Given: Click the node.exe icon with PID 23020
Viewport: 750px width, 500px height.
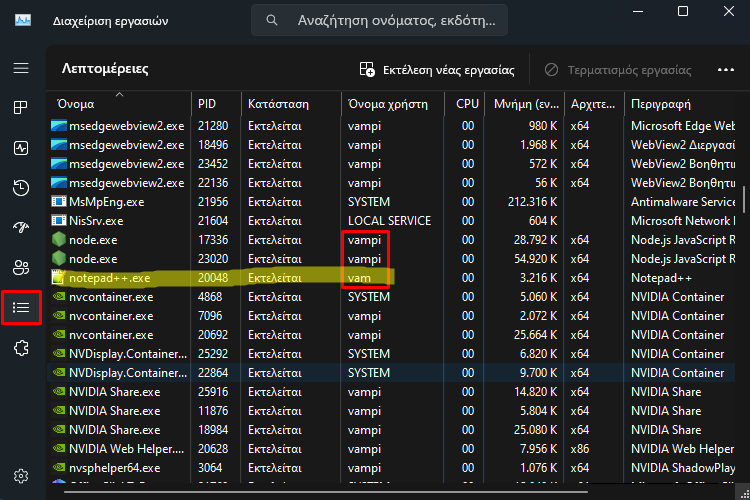Looking at the screenshot, I should click(58, 258).
